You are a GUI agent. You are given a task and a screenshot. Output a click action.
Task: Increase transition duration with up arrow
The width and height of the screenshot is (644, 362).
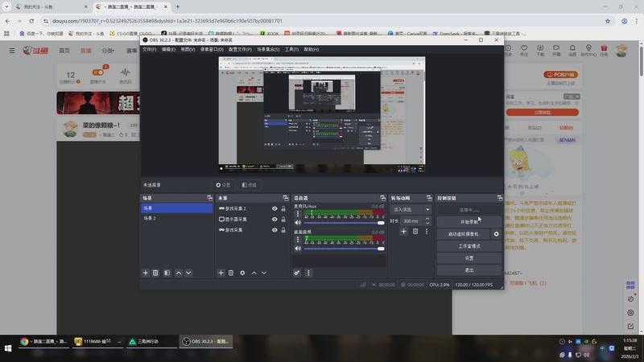coord(427,219)
